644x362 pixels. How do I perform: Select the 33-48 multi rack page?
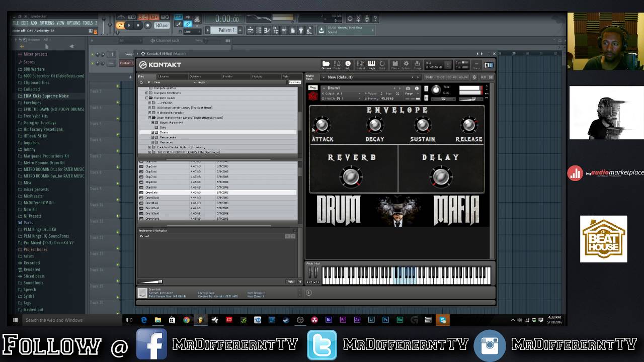coord(452,77)
